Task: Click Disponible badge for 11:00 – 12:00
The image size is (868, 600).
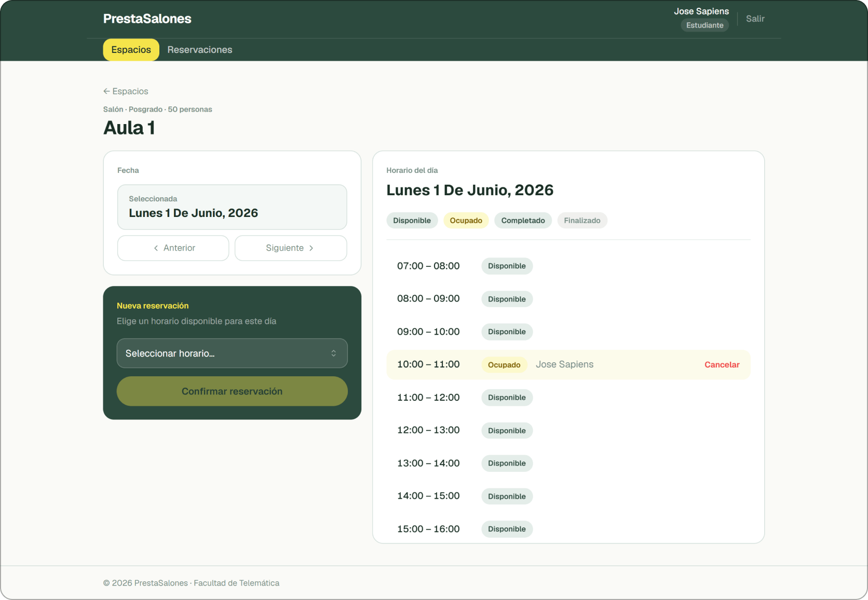Action: pos(507,398)
